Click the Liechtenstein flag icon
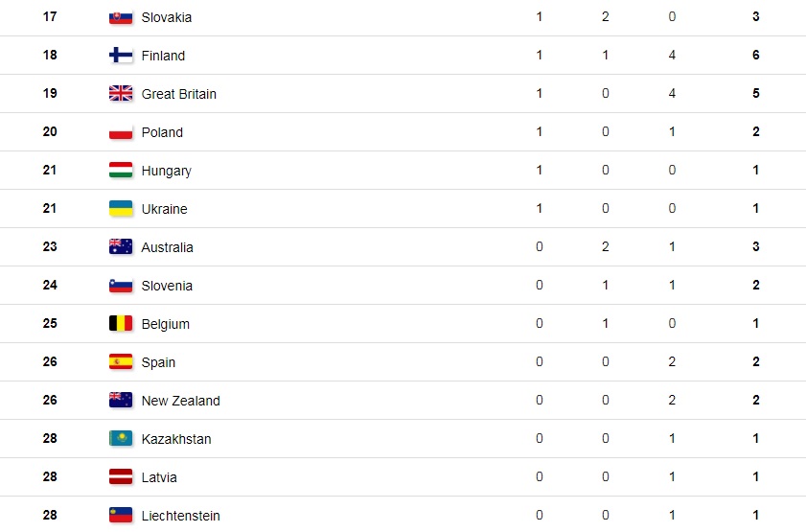This screenshot has width=806, height=532. (x=121, y=516)
